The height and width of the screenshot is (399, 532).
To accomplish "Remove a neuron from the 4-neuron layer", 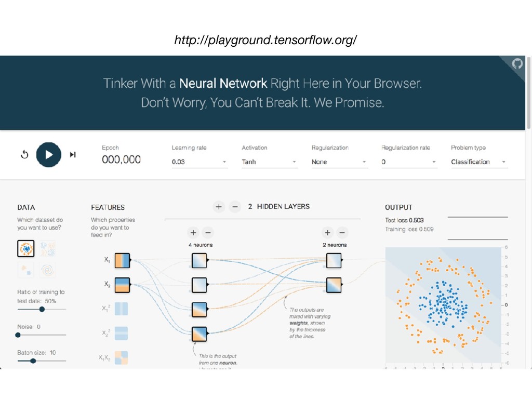I will 208,233.
